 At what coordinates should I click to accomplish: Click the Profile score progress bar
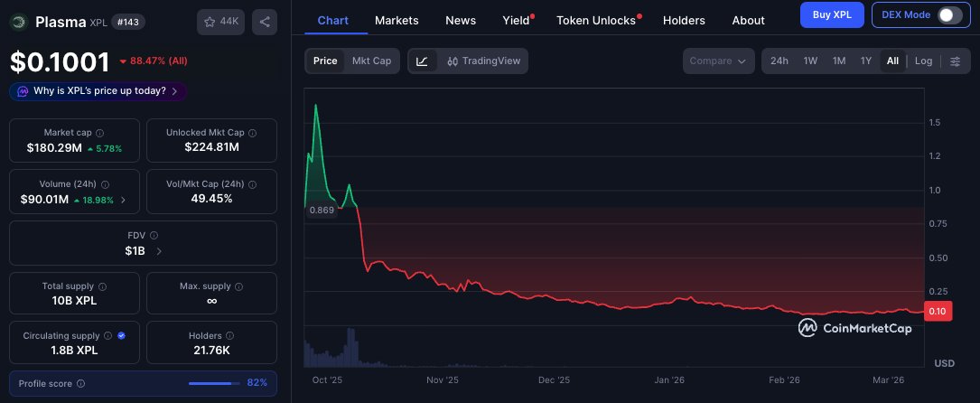(x=214, y=384)
